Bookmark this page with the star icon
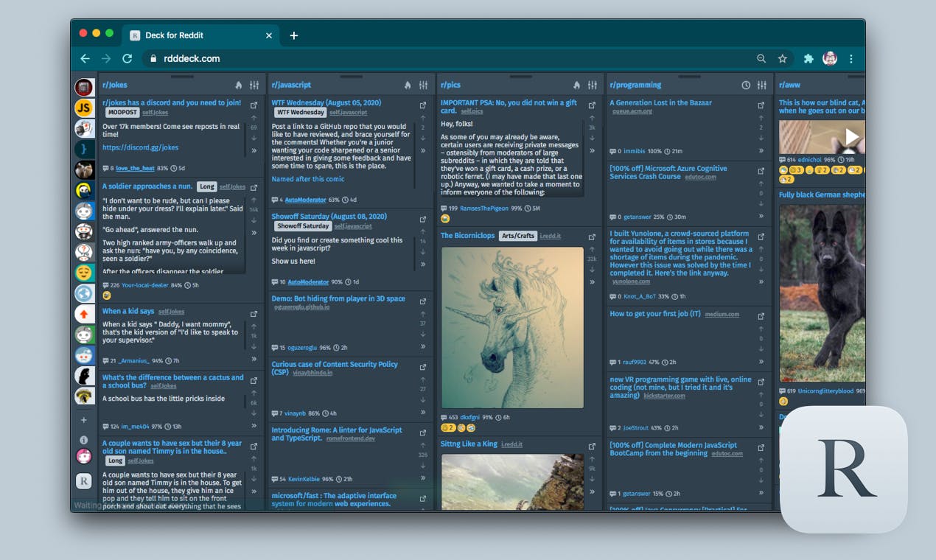 tap(783, 59)
